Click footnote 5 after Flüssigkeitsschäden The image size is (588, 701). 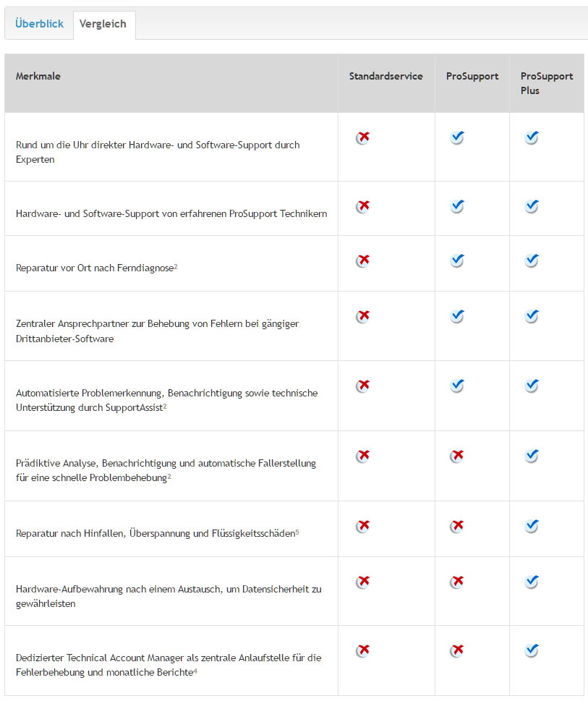tap(297, 532)
